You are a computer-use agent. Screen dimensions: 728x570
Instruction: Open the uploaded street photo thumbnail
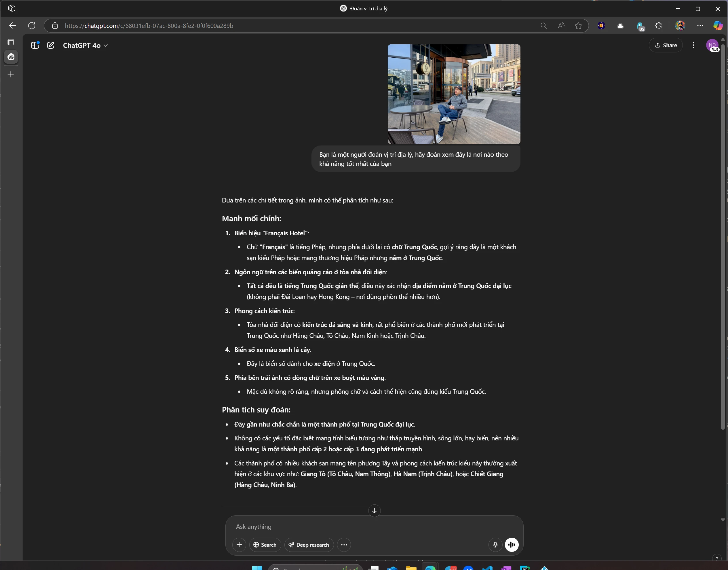(x=454, y=94)
